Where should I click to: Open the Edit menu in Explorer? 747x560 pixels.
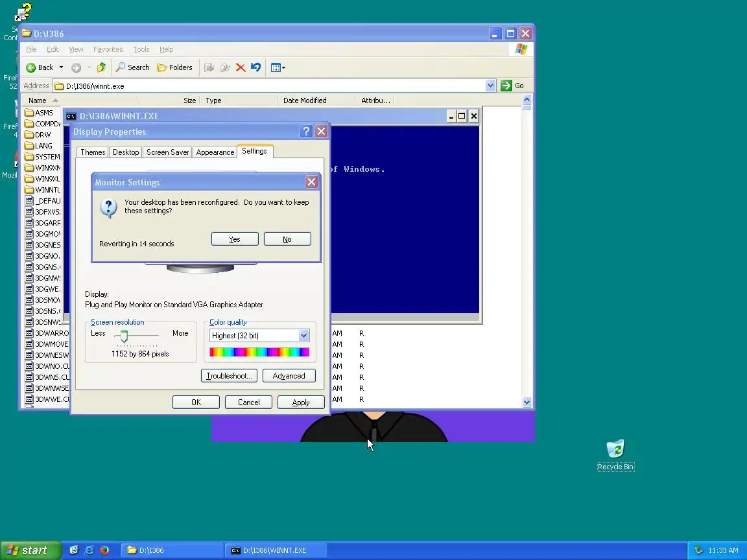point(53,49)
